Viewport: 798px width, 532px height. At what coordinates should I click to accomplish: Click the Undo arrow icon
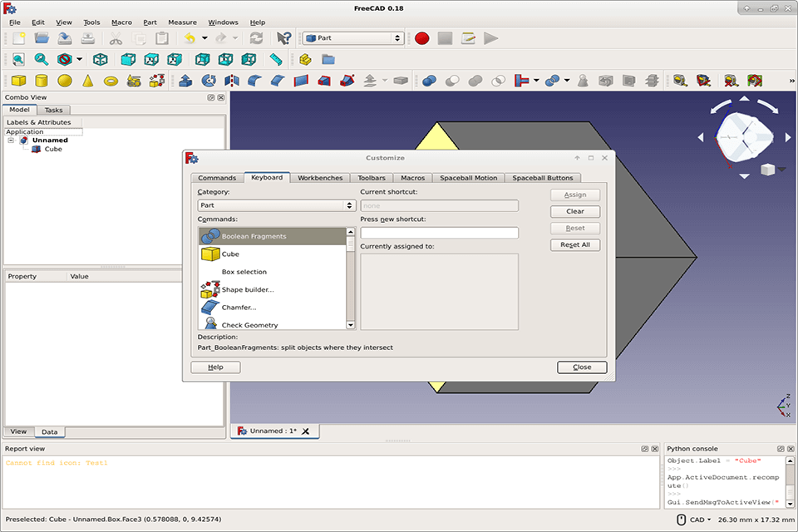190,38
